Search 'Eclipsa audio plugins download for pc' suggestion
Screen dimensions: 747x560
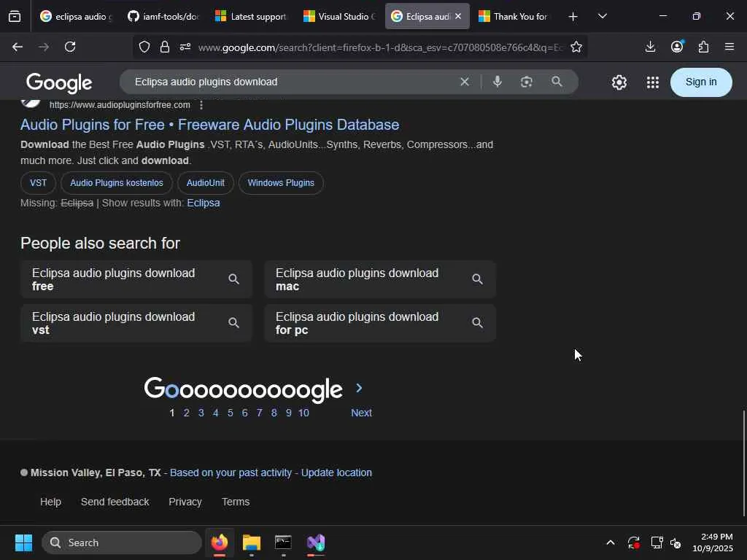(380, 323)
